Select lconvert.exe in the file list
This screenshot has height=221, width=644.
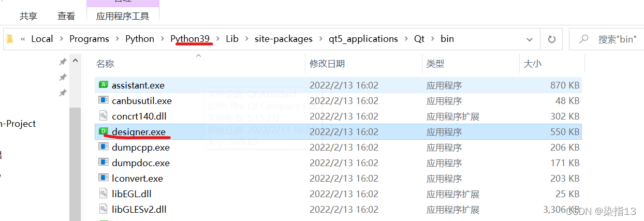137,178
